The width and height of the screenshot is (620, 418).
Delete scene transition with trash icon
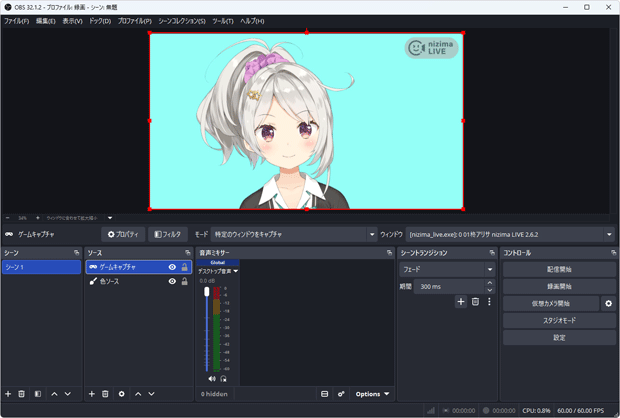(x=475, y=302)
